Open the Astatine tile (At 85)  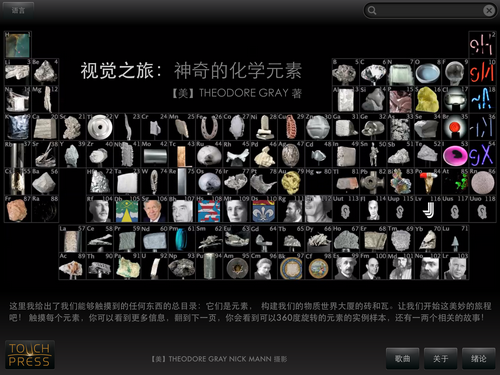click(x=455, y=181)
